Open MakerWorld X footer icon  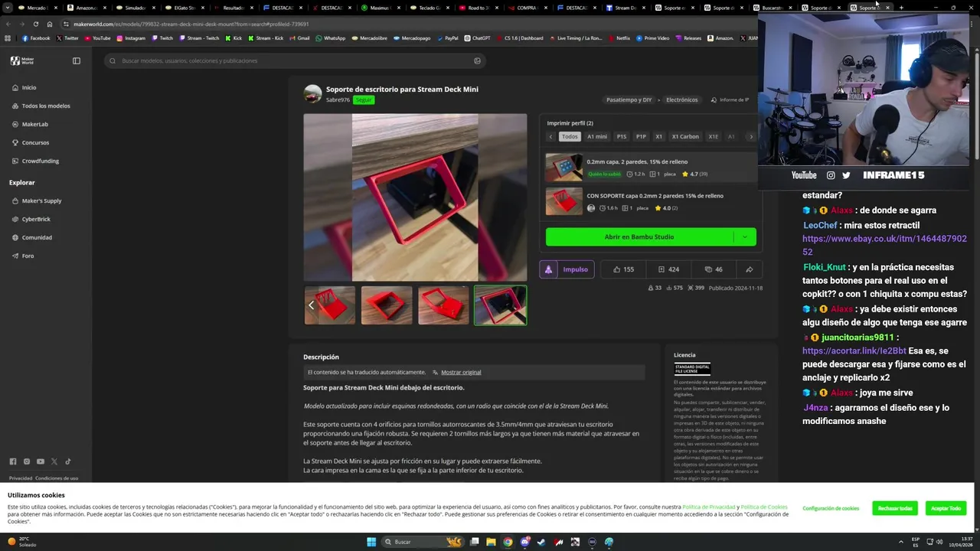click(x=54, y=461)
